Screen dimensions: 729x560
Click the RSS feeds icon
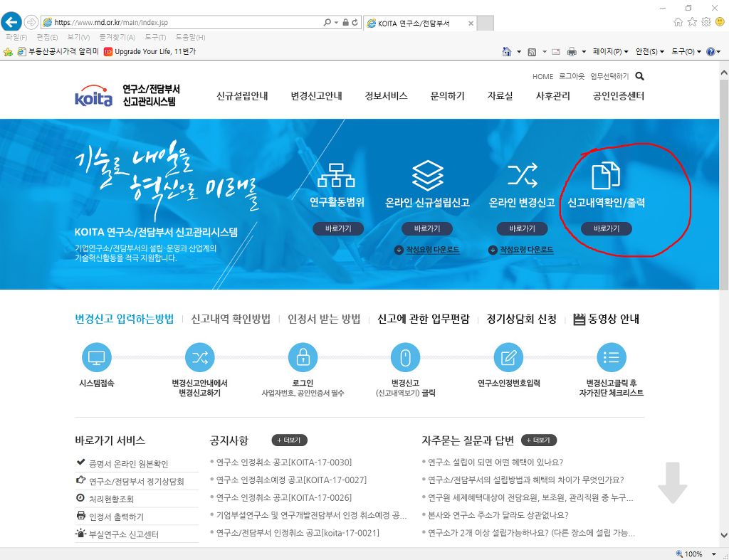click(533, 52)
